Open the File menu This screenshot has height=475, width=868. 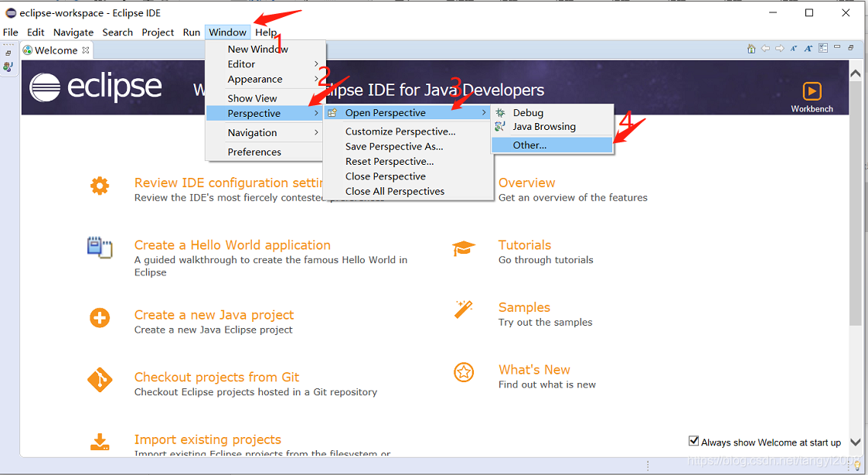click(11, 32)
